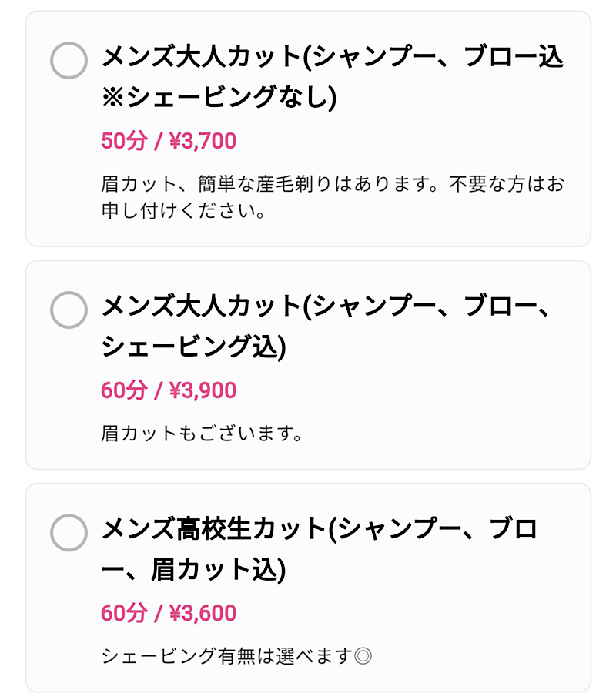Click the 眉カットもございます description
Screen dimensions: 616x700
coord(201,434)
